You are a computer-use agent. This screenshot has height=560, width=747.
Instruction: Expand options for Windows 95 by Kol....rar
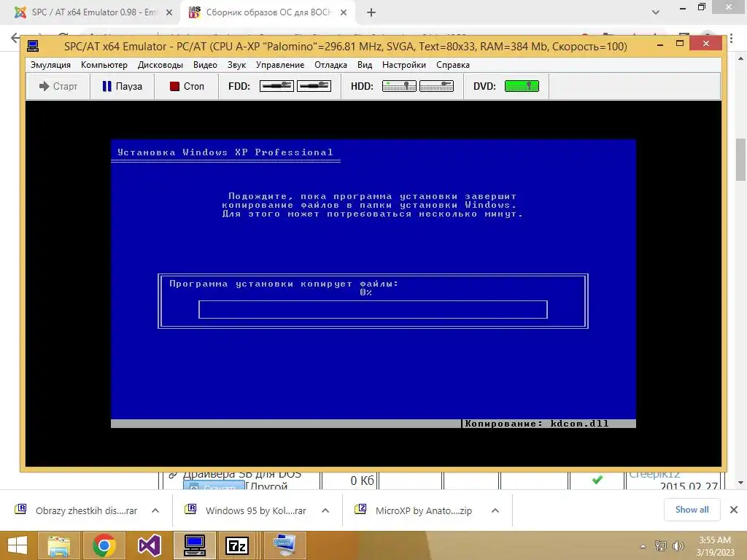point(325,510)
